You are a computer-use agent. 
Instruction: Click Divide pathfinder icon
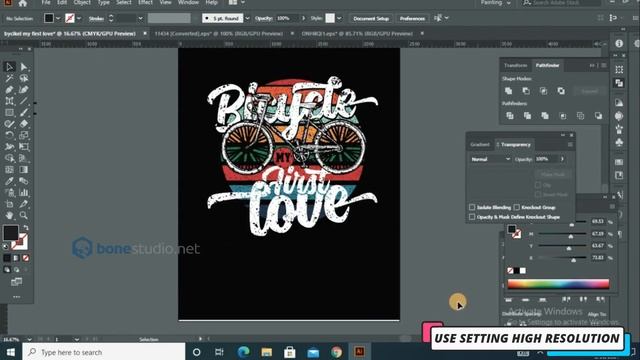(510, 116)
